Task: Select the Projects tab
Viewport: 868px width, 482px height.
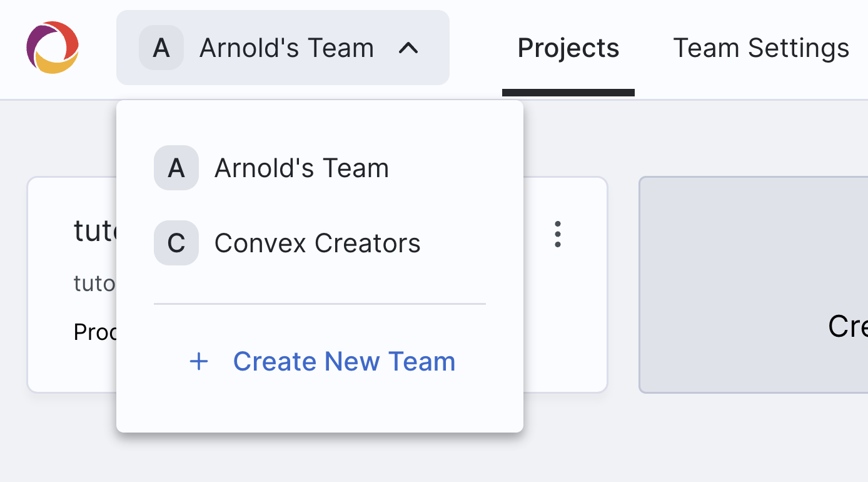Action: click(568, 48)
